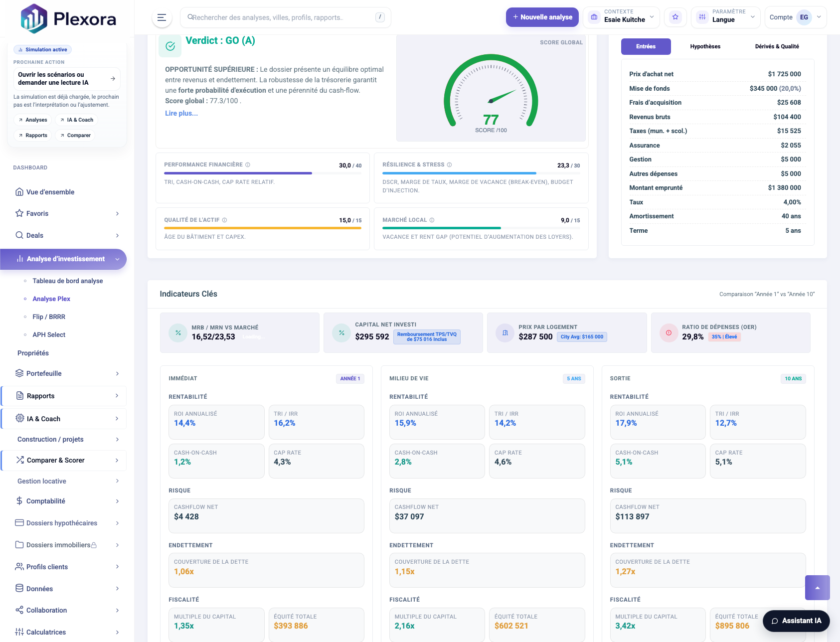The width and height of the screenshot is (840, 642).
Task: Select the Portefeuille icon in the sidebar
Action: [19, 373]
